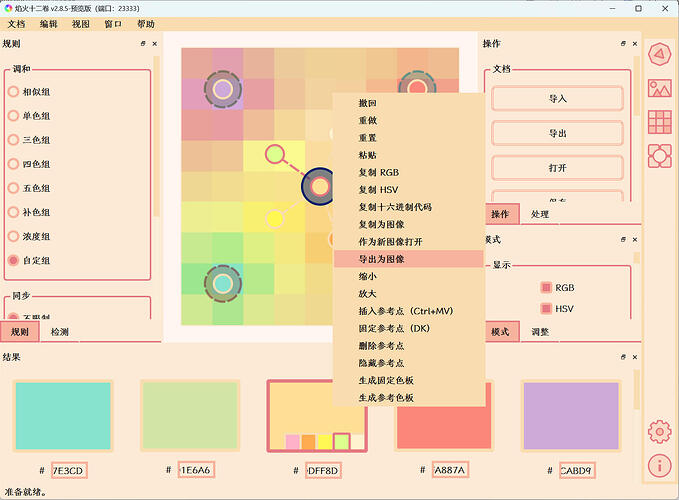Image resolution: width=679 pixels, height=500 pixels.
Task: Click the image view icon in sidebar
Action: pos(659,88)
